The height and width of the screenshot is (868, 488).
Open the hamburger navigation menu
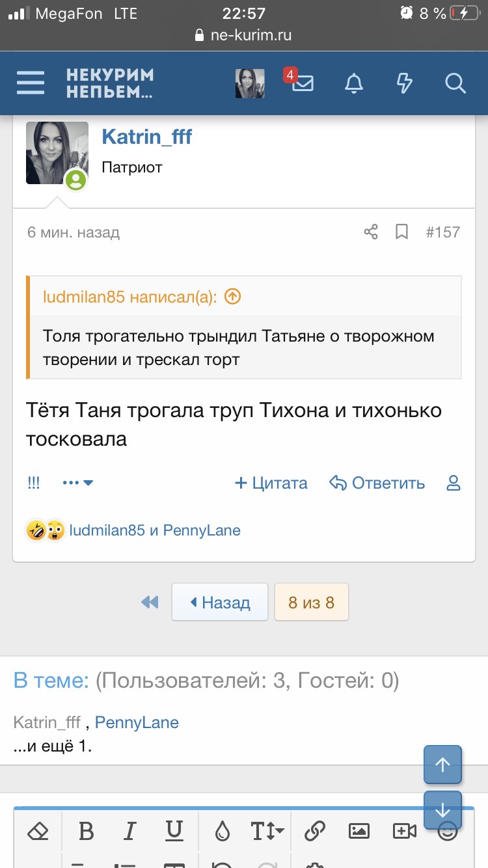point(31,83)
